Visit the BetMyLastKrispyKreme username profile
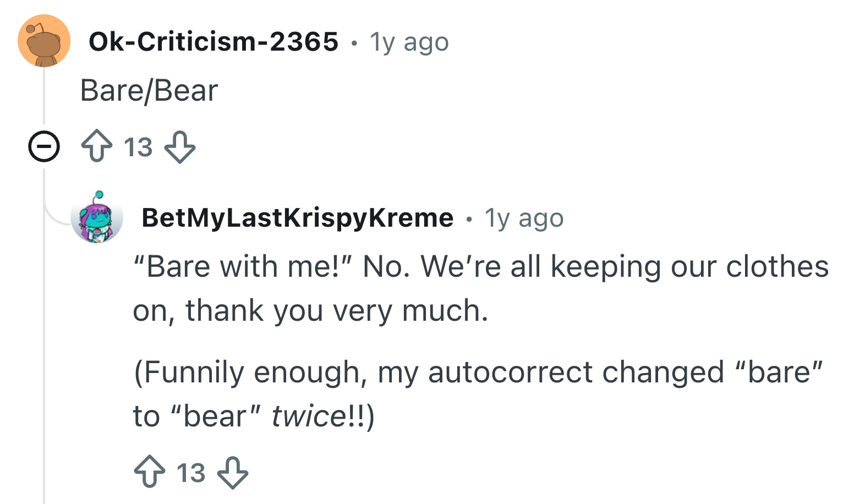 click(x=298, y=218)
